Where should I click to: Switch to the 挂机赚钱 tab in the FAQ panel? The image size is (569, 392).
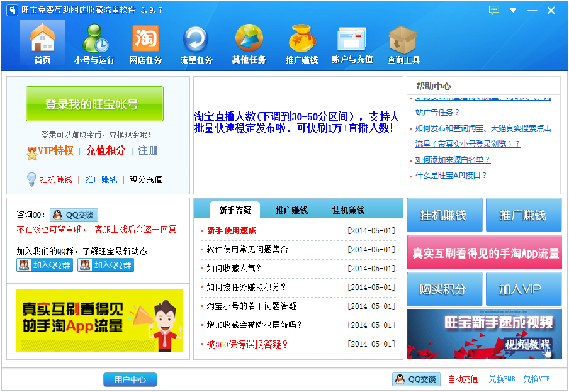348,210
